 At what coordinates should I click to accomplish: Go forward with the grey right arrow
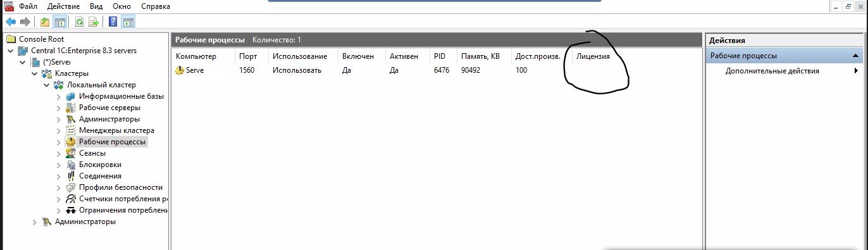point(25,22)
